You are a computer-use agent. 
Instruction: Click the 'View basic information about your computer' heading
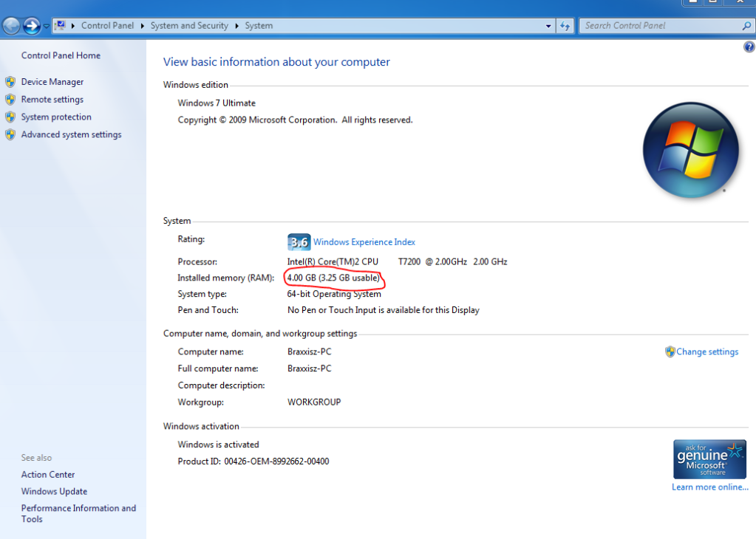(276, 62)
